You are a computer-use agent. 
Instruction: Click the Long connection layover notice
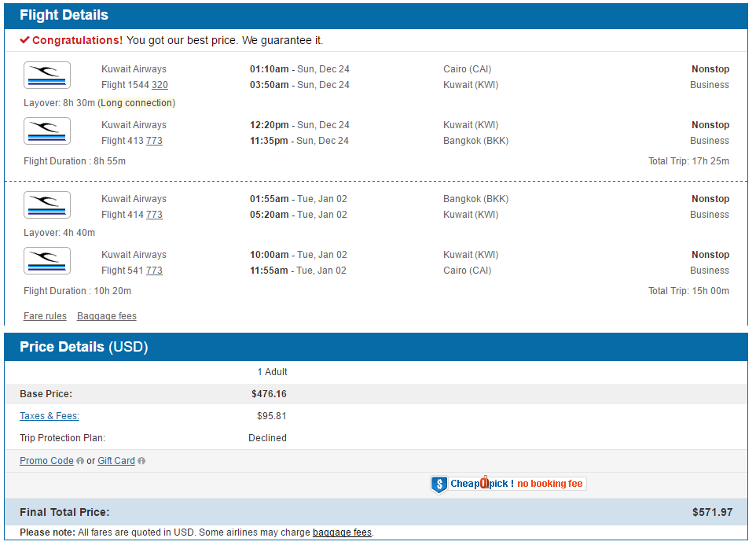[137, 103]
